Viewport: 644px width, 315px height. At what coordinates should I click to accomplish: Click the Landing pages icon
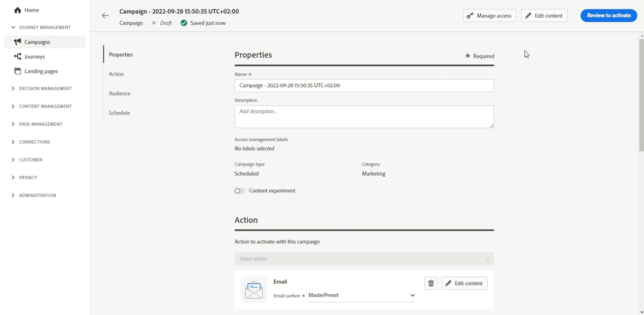[18, 71]
